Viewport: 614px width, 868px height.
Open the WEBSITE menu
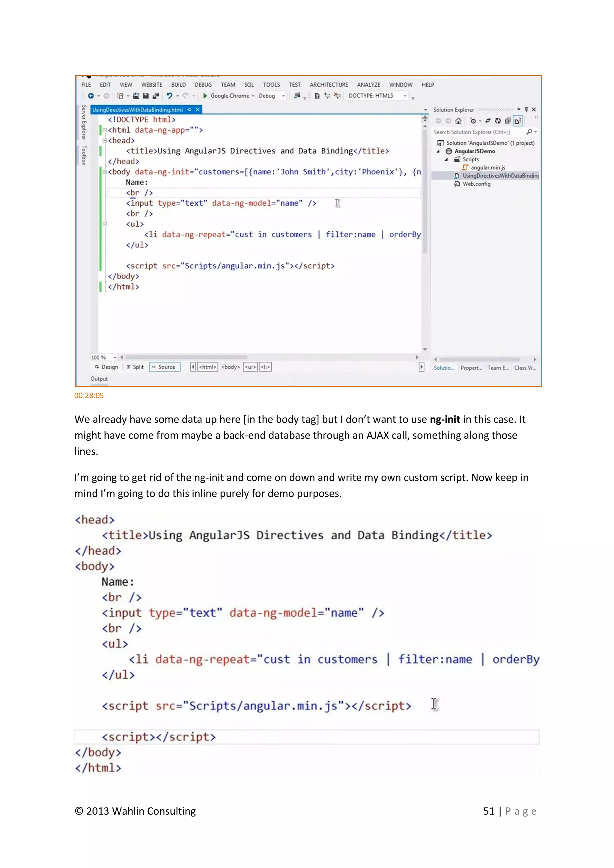click(x=152, y=85)
